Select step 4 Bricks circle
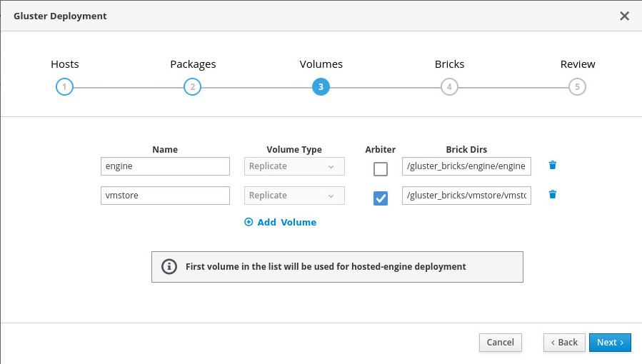The height and width of the screenshot is (364, 642). (x=448, y=87)
